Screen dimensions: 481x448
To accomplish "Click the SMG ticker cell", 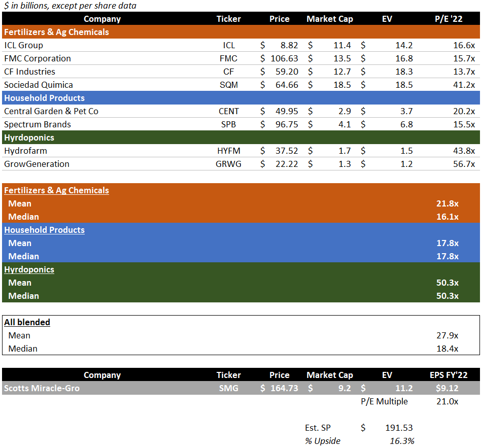I will coord(229,388).
